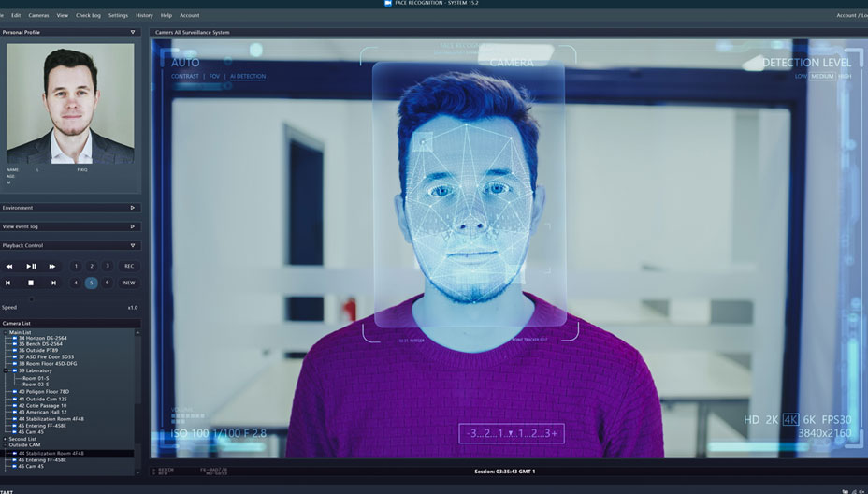This screenshot has height=494, width=868.
Task: Expand the Environment panel
Action: click(132, 208)
